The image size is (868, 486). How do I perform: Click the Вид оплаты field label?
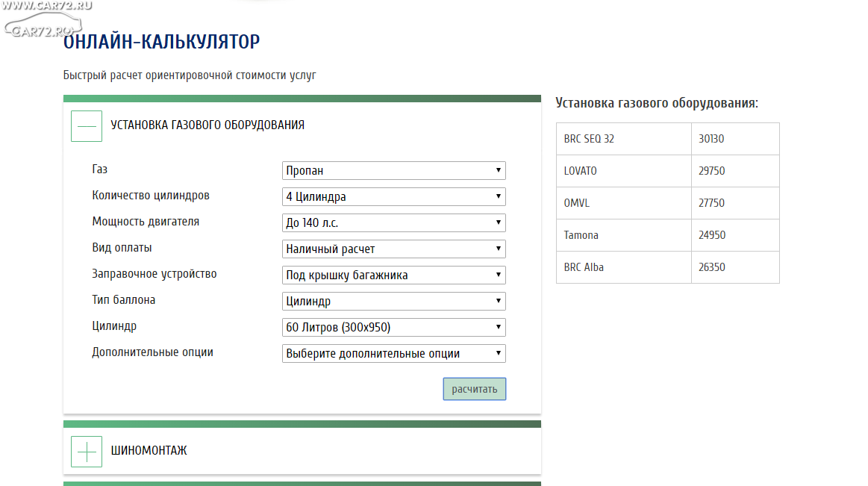click(122, 247)
